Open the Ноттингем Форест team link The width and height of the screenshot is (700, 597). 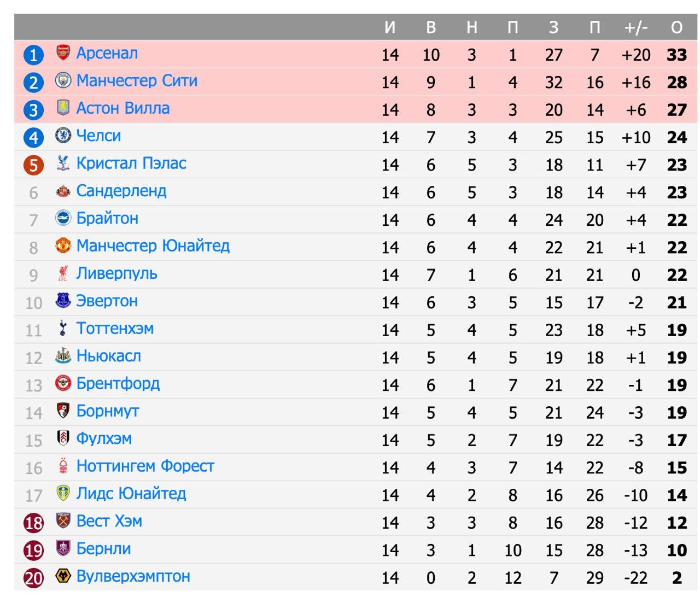point(145,466)
